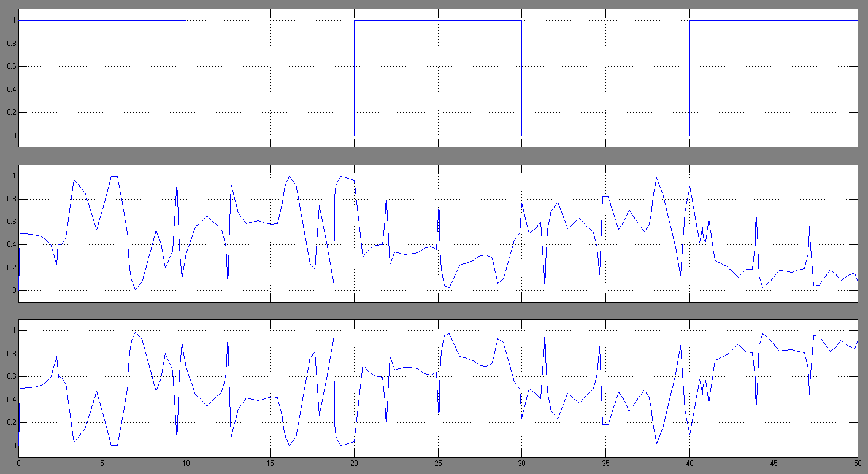
Task: Click the x-axis tick label 5
Action: tap(102, 463)
